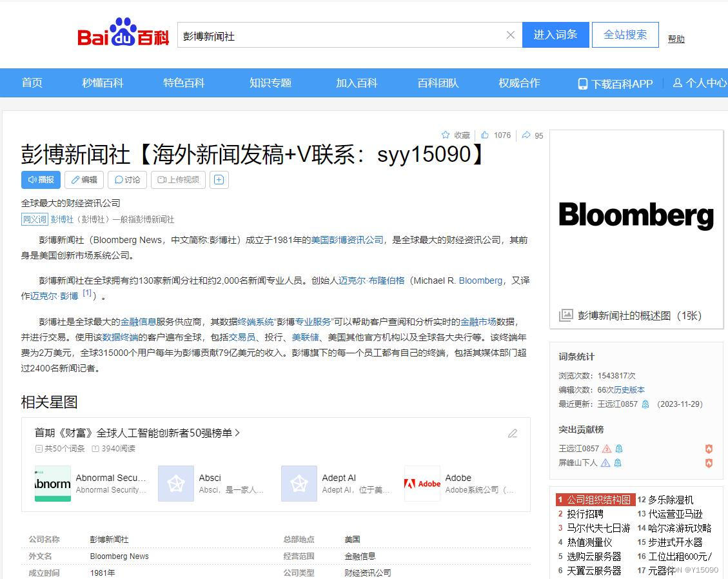Click the pencil edit icon in 相关星图
This screenshot has height=579, width=728.
tap(513, 433)
